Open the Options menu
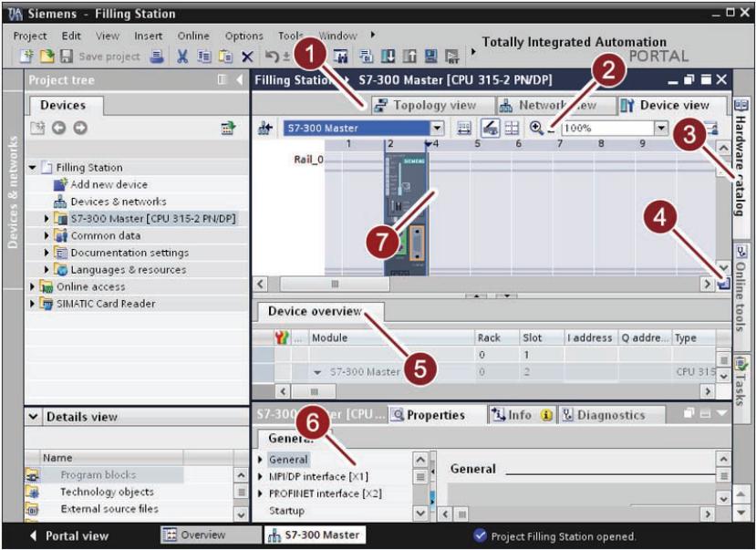The image size is (756, 550). pyautogui.click(x=244, y=36)
